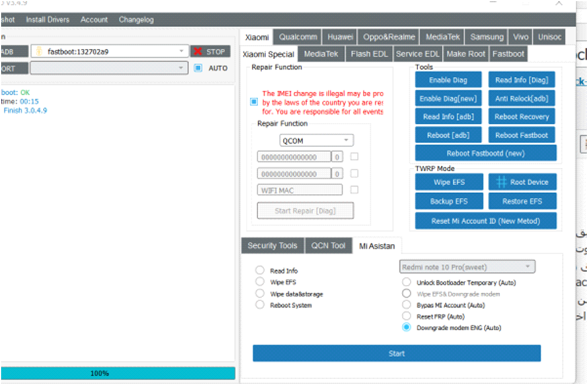Click the Anti Relock[adb] button

(522, 98)
